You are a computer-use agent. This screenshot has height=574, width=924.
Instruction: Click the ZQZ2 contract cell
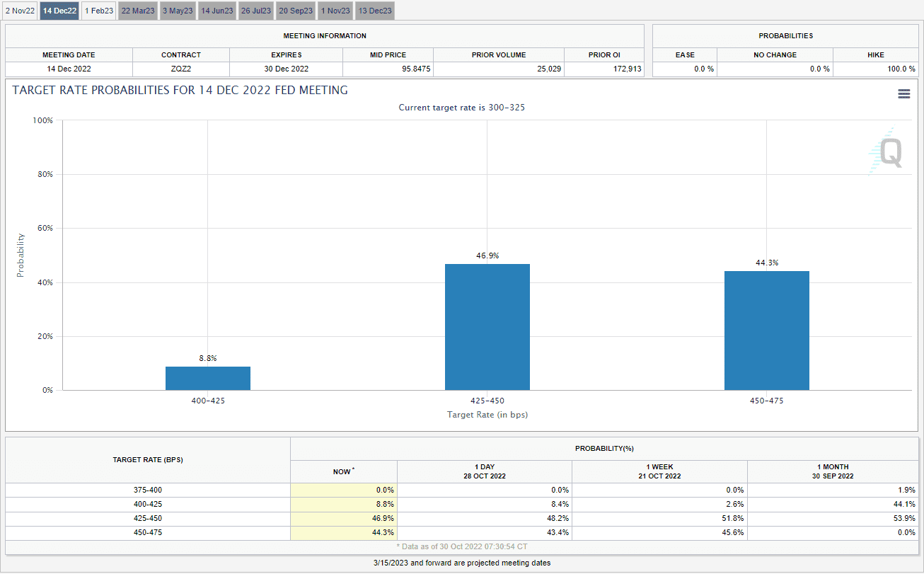(180, 69)
